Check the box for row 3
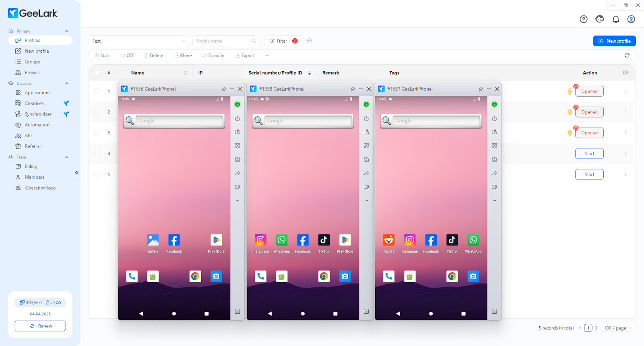The image size is (644, 346). click(x=97, y=133)
